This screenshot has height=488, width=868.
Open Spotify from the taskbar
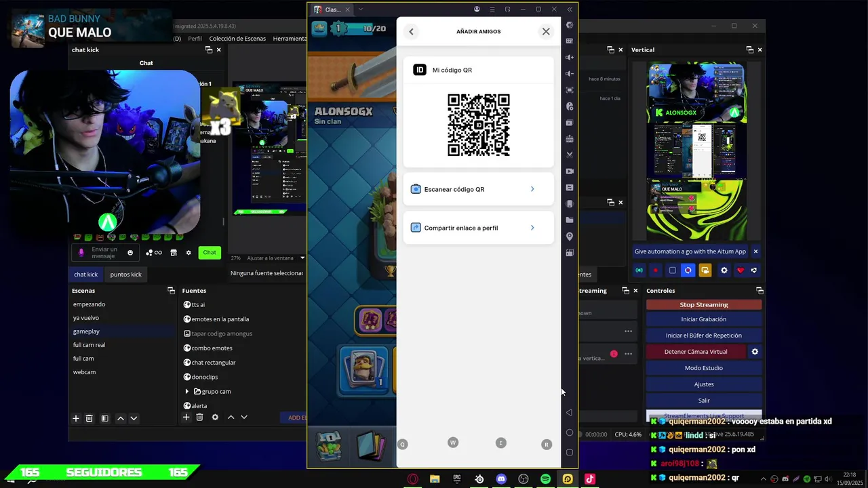545,479
